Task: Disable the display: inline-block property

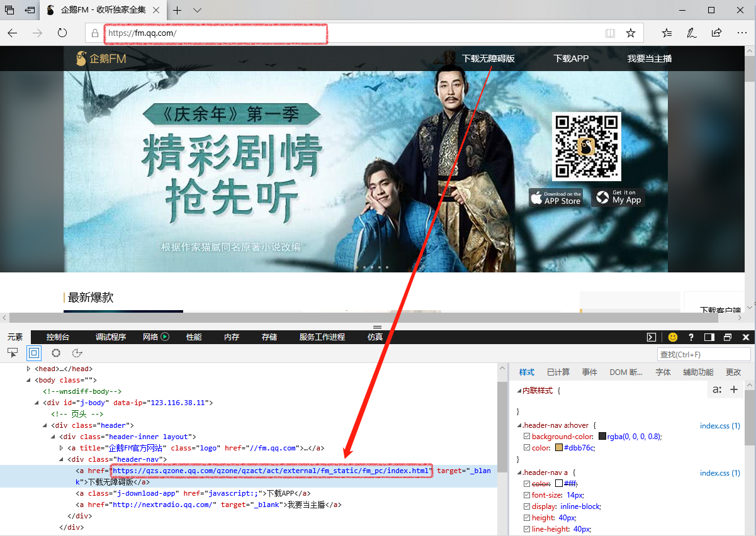Action: coord(527,506)
